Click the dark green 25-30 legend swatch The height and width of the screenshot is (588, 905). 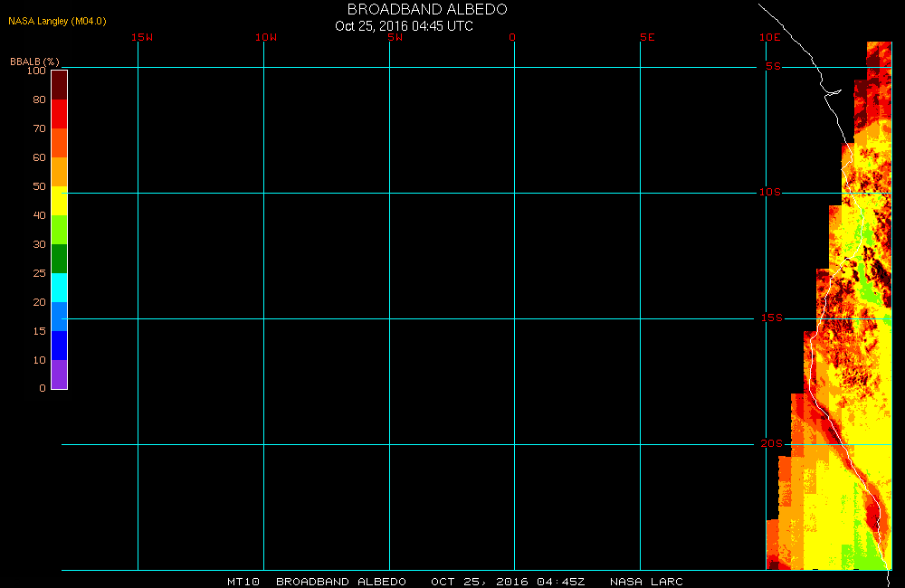point(60,259)
